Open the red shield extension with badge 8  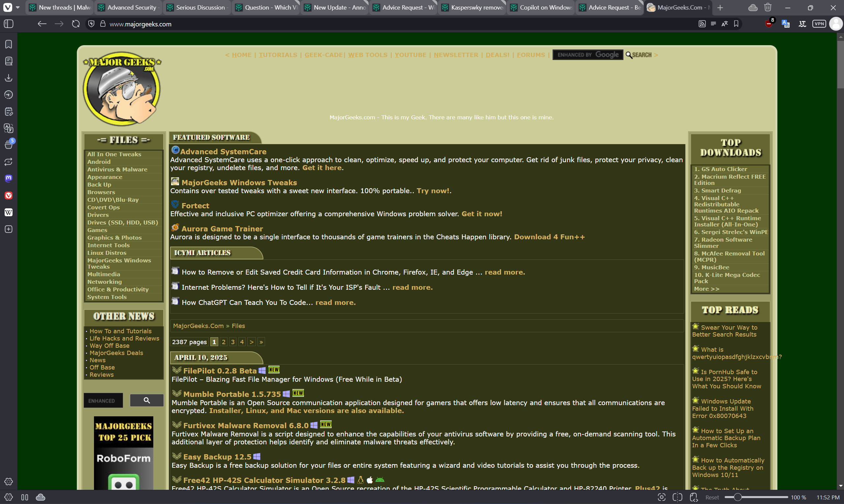(x=769, y=23)
